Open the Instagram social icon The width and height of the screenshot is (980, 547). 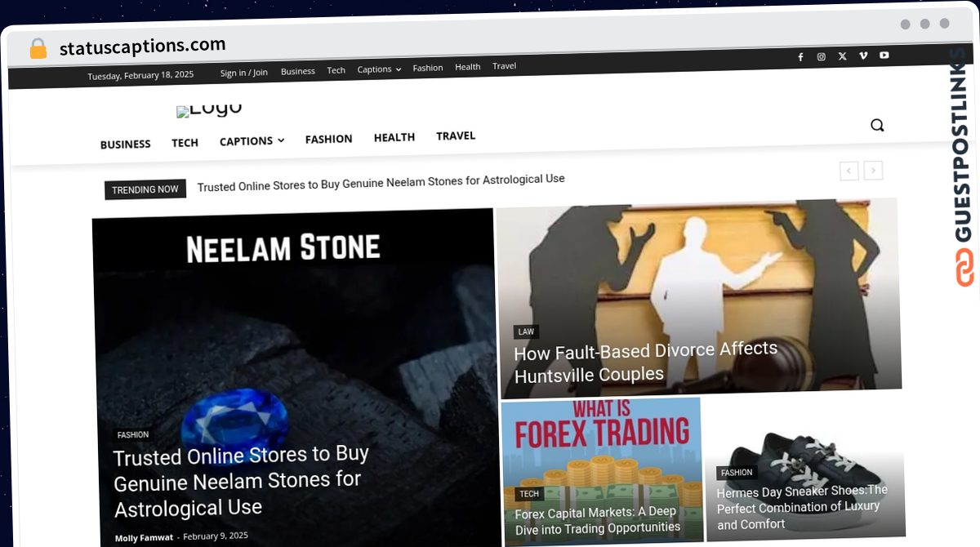(822, 57)
